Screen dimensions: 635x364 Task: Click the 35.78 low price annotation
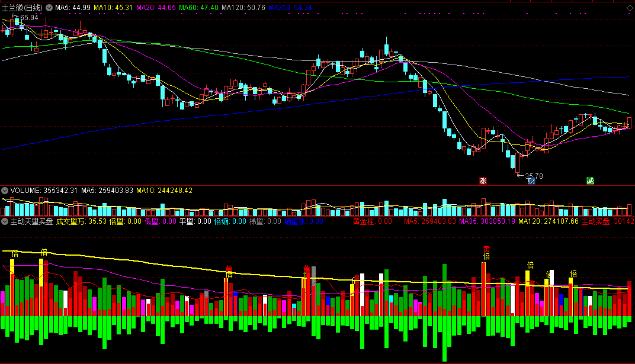pyautogui.click(x=534, y=176)
